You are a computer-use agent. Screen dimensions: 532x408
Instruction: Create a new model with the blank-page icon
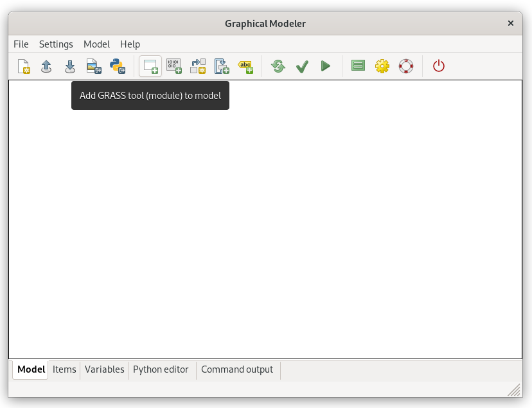pos(24,66)
